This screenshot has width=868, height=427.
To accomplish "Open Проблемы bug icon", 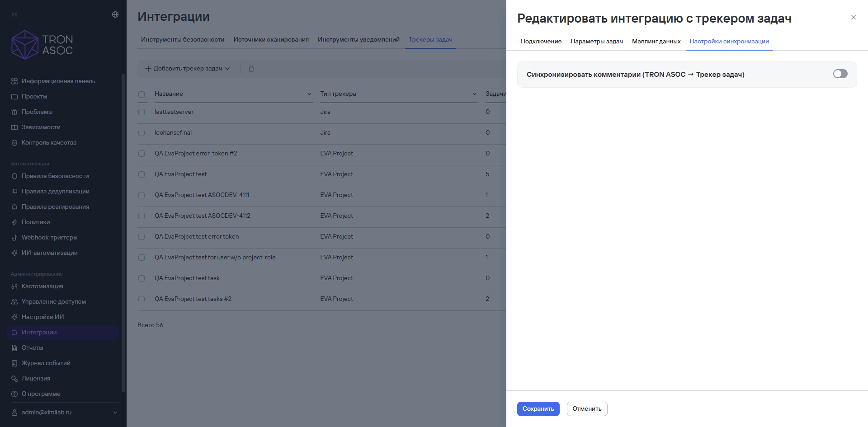I will click(x=14, y=112).
